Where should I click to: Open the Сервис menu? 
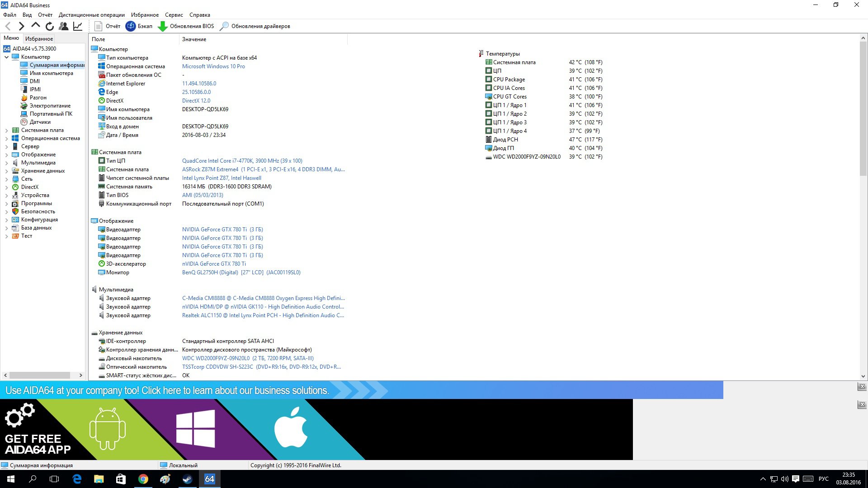point(174,14)
